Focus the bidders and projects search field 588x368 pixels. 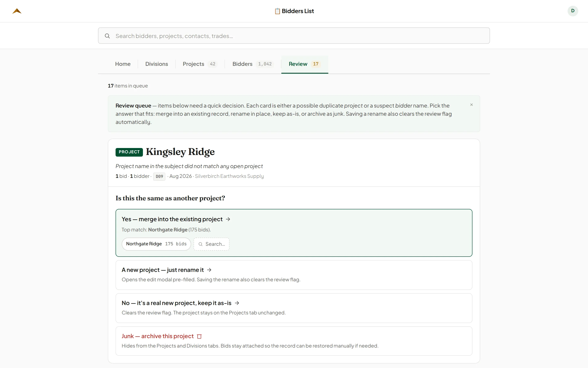point(294,36)
